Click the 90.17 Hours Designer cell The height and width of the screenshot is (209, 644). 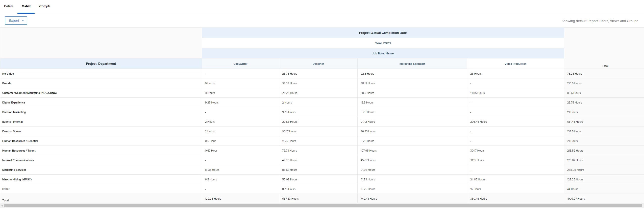(318, 131)
